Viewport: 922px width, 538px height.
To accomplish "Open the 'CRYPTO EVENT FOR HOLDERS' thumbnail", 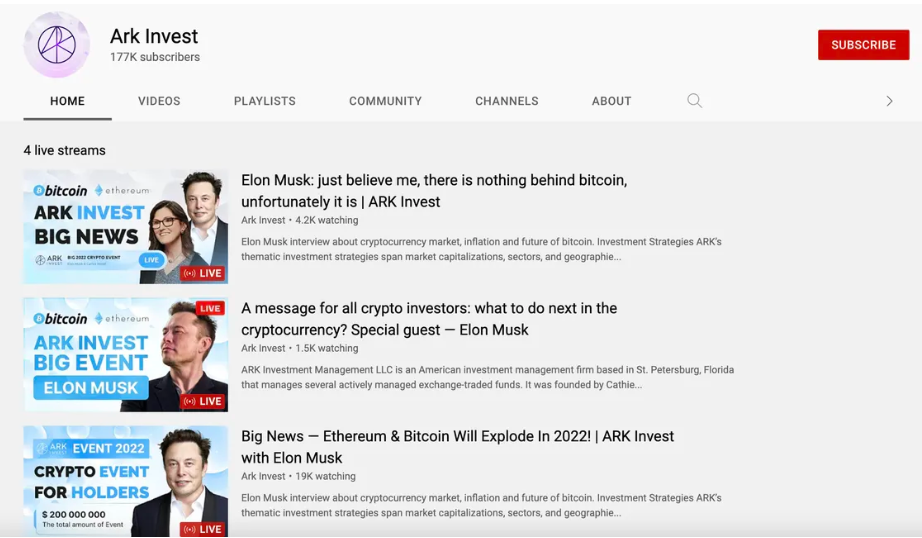I will coord(126,481).
